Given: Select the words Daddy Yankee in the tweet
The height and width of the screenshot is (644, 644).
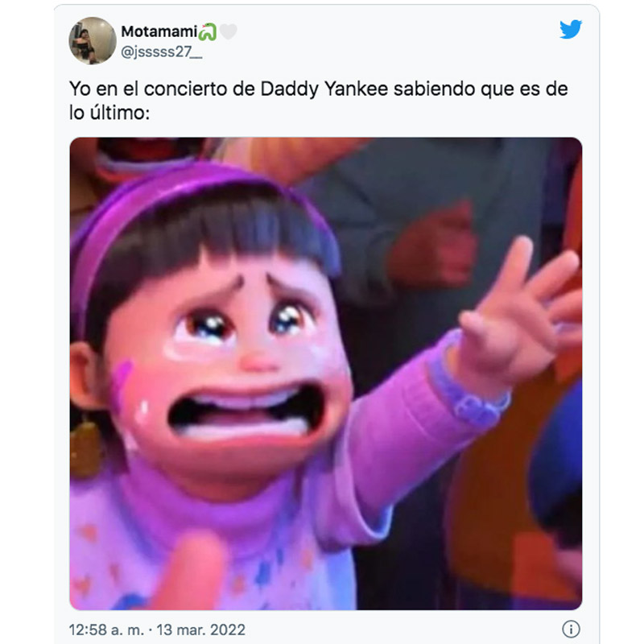Looking at the screenshot, I should (324, 89).
